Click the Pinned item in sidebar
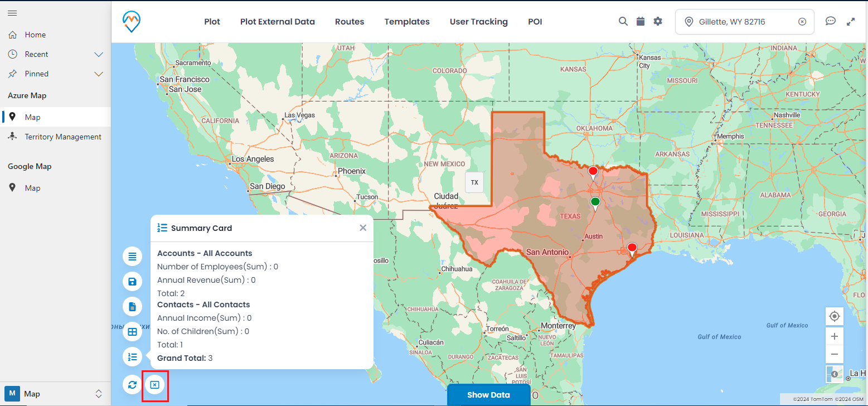The height and width of the screenshot is (406, 868). (x=37, y=74)
